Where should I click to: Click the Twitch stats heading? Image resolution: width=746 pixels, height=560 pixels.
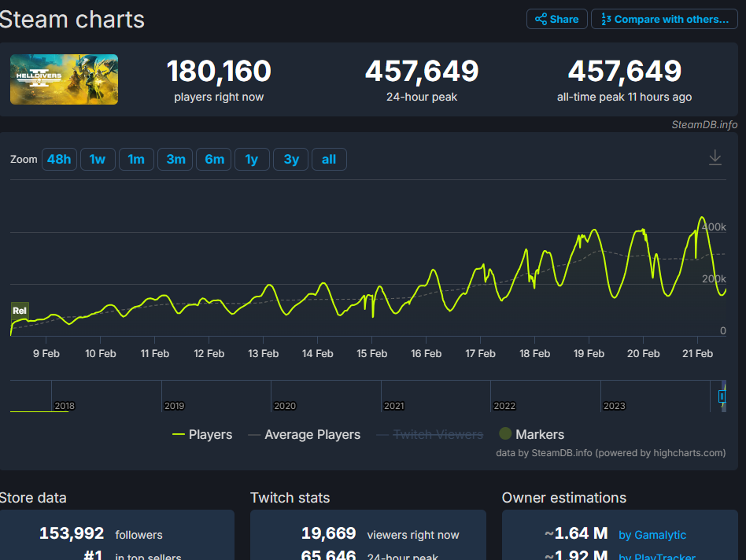pyautogui.click(x=290, y=498)
